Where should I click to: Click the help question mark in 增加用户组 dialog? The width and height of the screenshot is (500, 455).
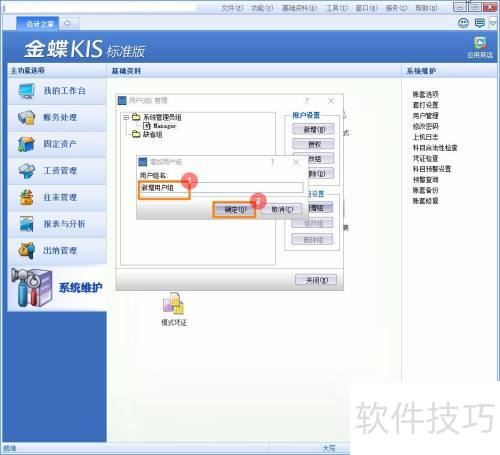click(272, 162)
